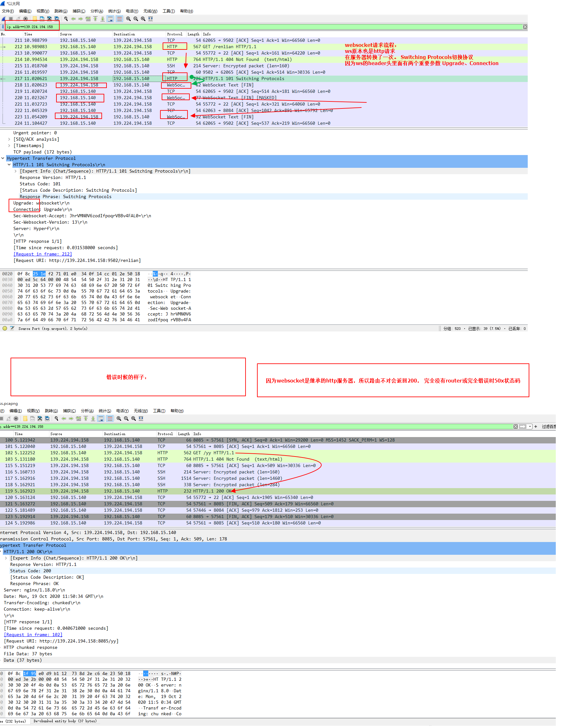Reload the capture file in ss.pcapng window
The height and width of the screenshot is (728, 566).
47,419
